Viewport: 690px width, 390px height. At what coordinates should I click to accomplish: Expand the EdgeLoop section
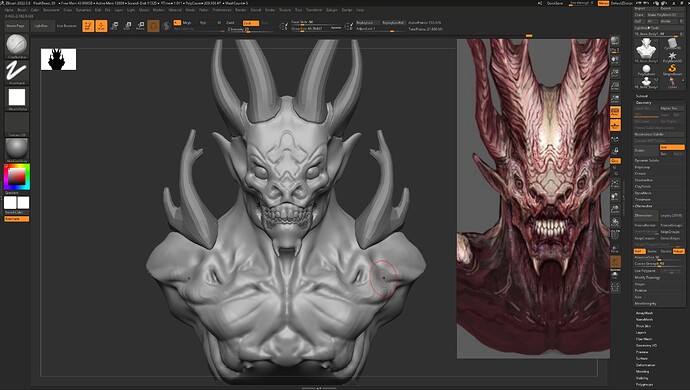coord(642,167)
